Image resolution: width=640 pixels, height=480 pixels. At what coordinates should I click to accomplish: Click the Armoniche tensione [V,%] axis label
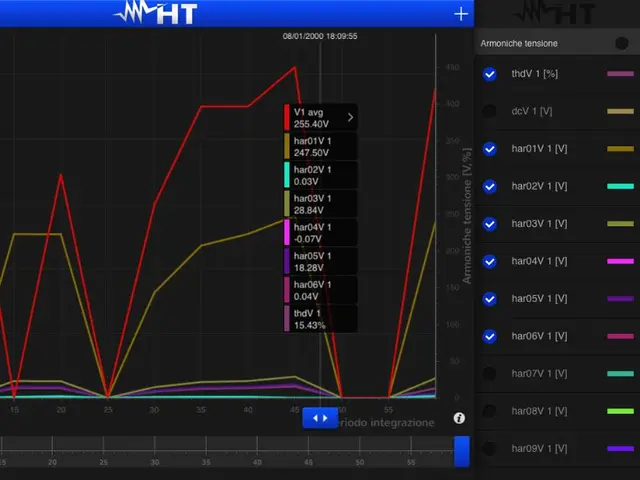pyautogui.click(x=467, y=216)
